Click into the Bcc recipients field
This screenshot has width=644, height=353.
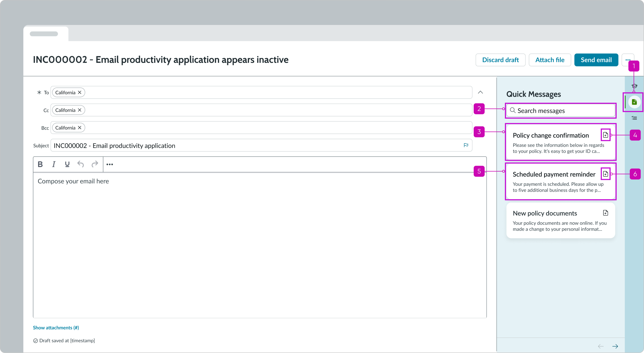point(261,127)
